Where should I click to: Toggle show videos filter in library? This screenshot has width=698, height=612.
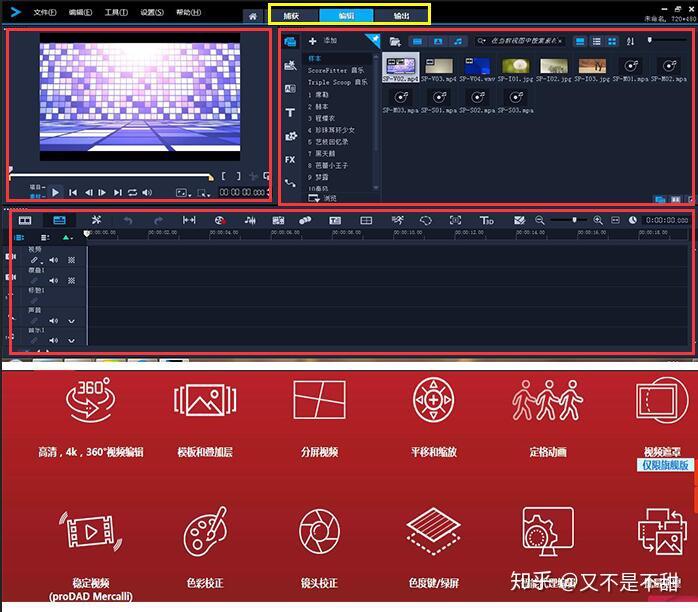tap(417, 41)
